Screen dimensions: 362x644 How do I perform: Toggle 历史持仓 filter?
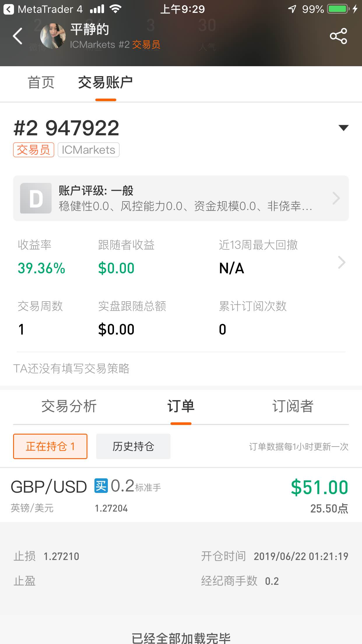tap(133, 446)
